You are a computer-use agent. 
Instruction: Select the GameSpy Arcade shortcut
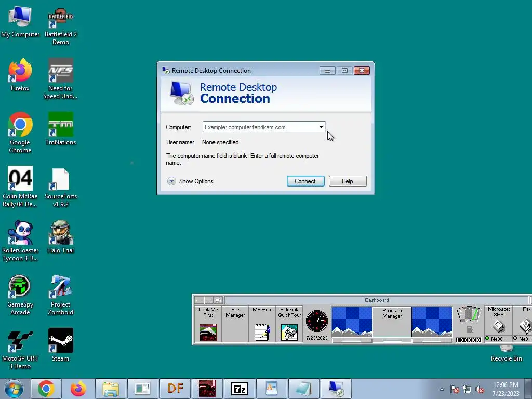(20, 295)
